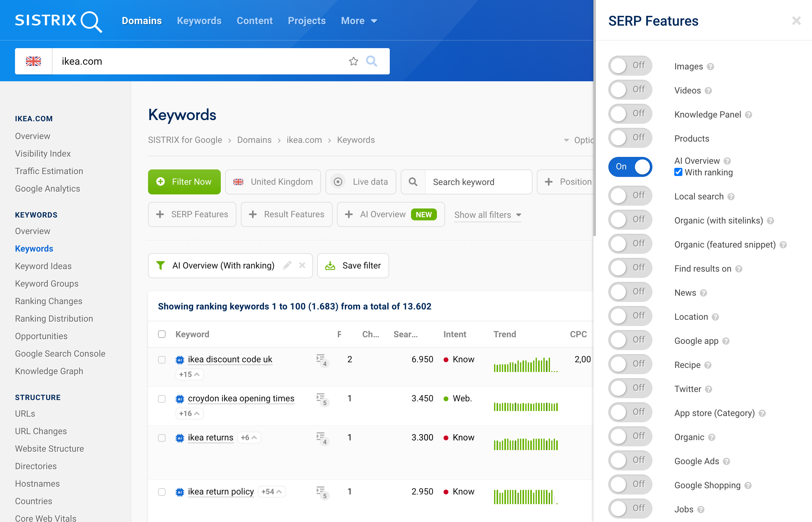This screenshot has width=812, height=522.
Task: Click the UK flag country selector
Action: pos(33,61)
